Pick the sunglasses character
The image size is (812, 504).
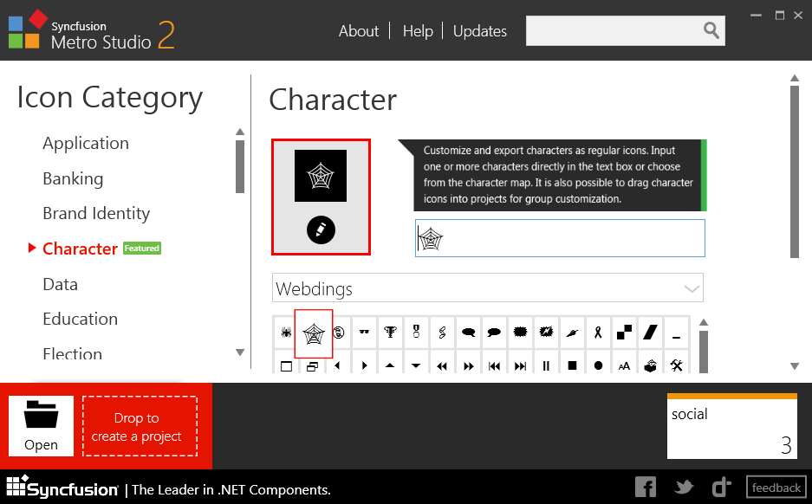364,333
